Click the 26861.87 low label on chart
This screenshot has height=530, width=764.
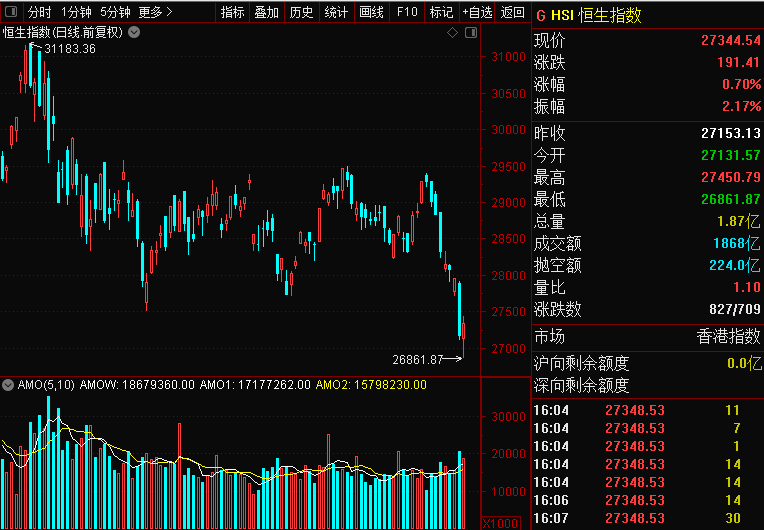pyautogui.click(x=418, y=360)
